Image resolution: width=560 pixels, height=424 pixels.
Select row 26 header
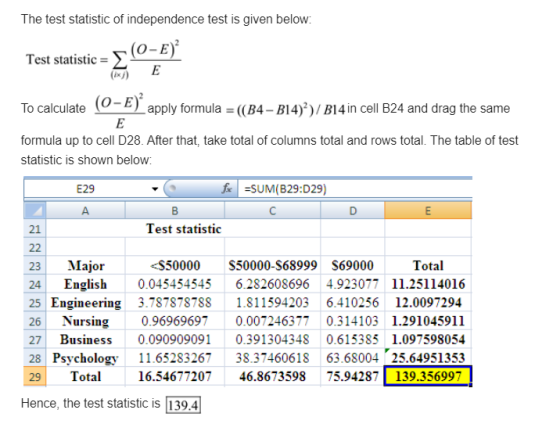click(35, 321)
